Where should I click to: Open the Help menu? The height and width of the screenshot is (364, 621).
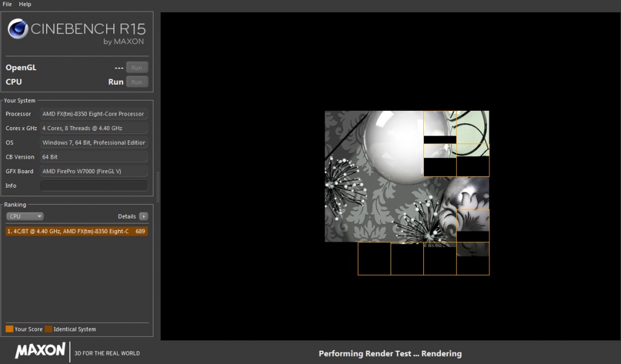pos(25,4)
